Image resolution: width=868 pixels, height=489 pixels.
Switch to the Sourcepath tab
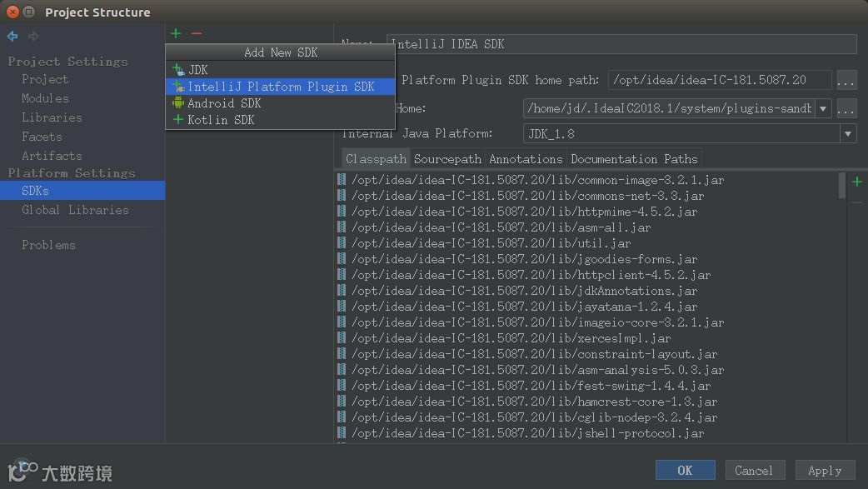447,159
